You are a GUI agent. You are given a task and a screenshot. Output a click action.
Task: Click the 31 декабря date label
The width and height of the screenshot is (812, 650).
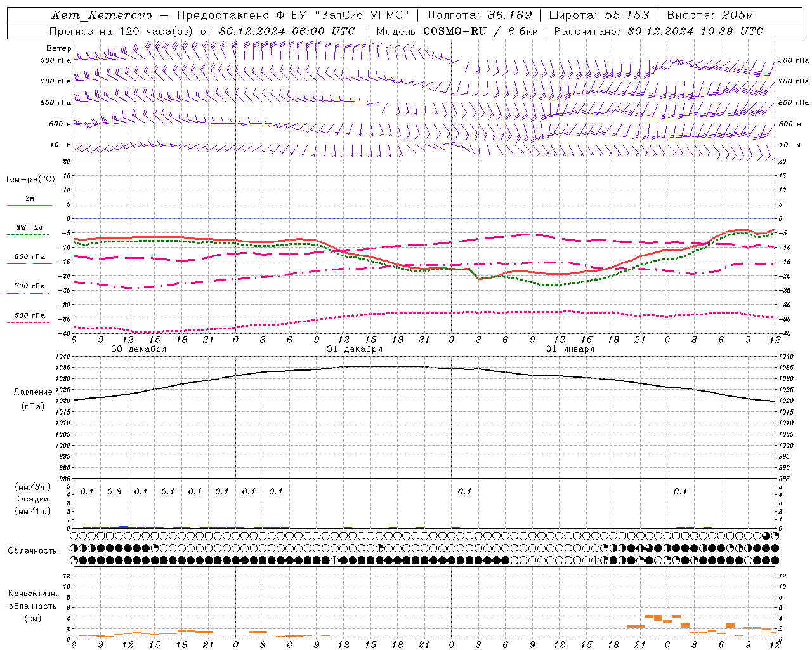click(354, 349)
